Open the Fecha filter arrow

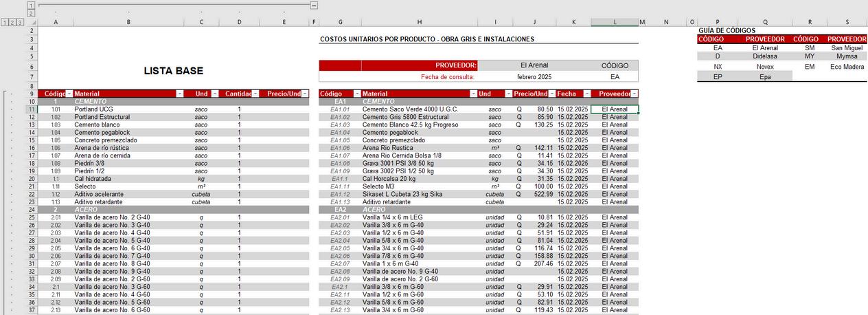point(586,94)
